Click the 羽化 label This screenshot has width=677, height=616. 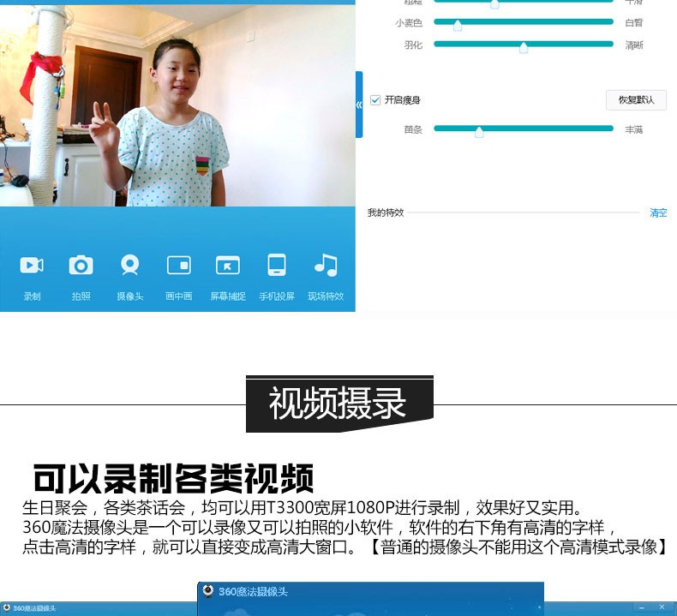[413, 45]
